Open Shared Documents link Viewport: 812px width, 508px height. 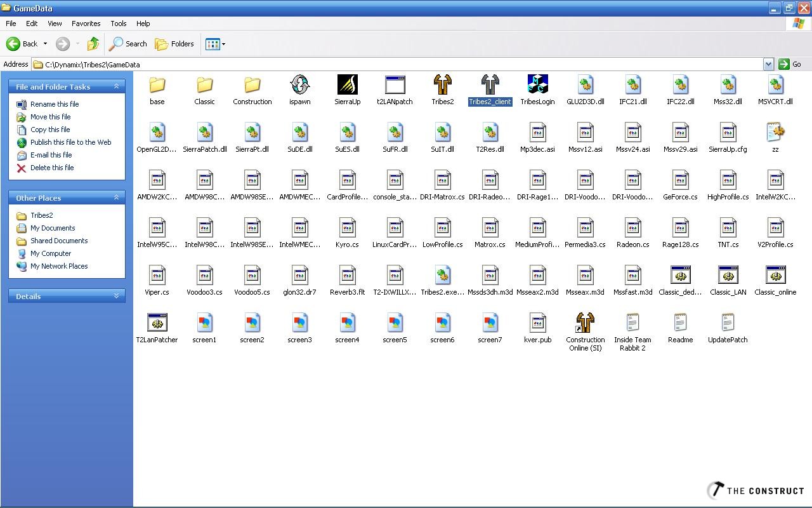coord(59,241)
